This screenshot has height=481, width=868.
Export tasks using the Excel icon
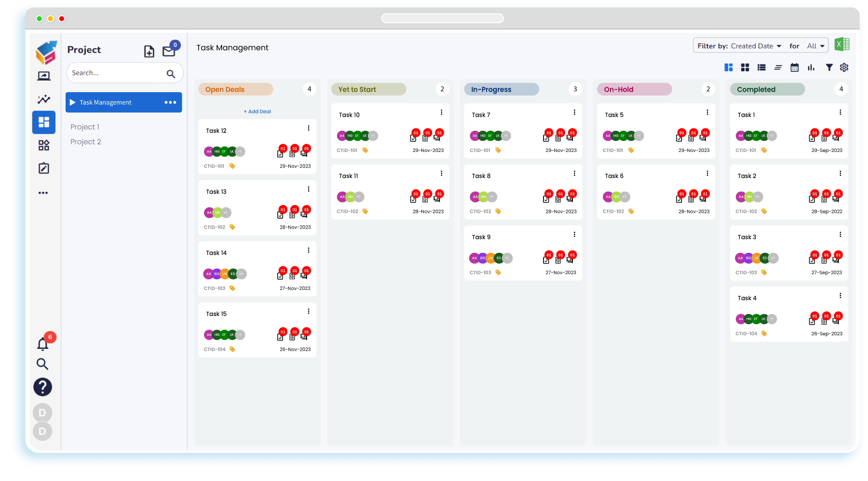click(843, 44)
